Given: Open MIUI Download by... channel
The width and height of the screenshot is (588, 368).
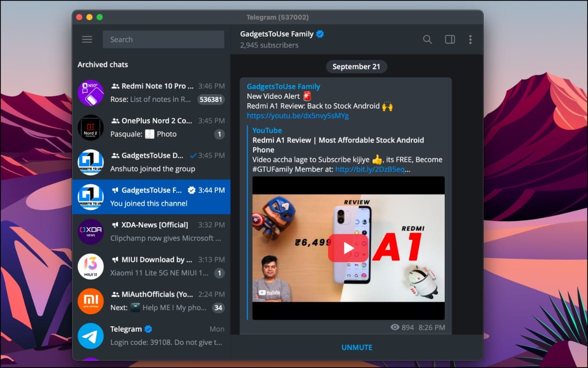Looking at the screenshot, I should (x=151, y=266).
